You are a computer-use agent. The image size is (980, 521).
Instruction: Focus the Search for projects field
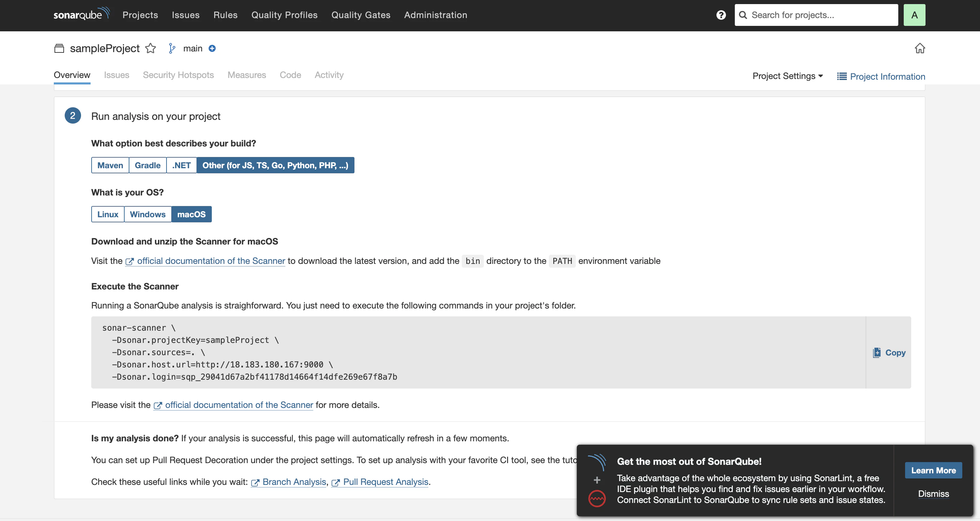816,15
